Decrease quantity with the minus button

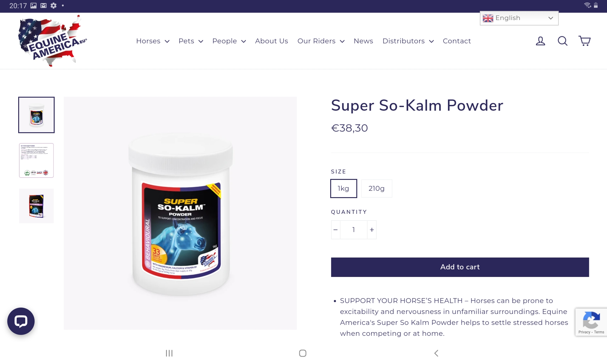click(336, 230)
